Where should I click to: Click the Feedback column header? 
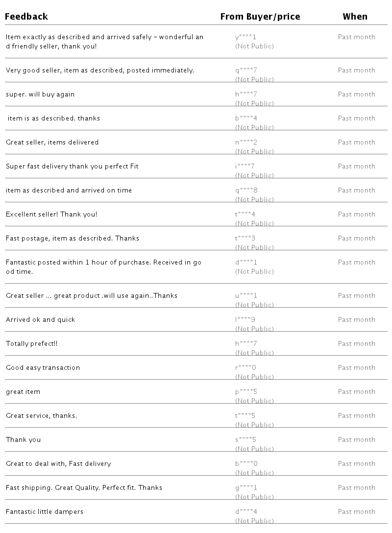point(27,17)
